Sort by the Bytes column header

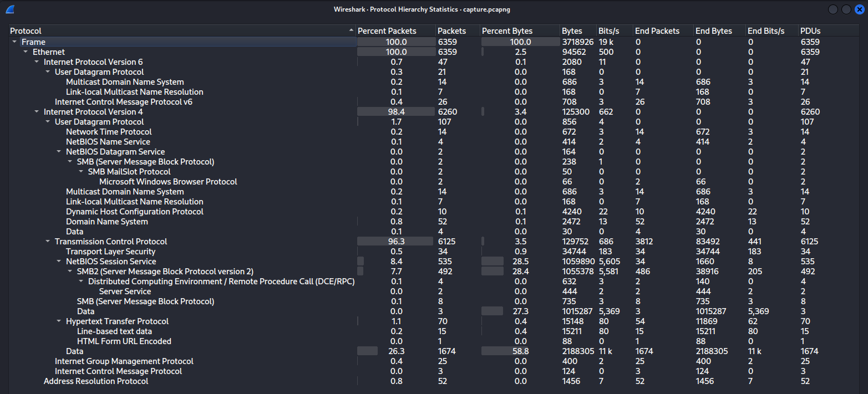(578, 31)
